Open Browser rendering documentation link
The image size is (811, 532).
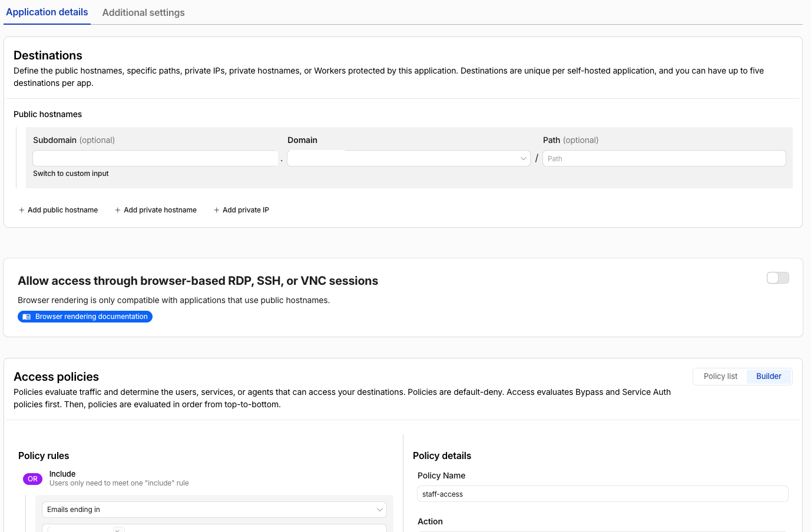point(85,317)
